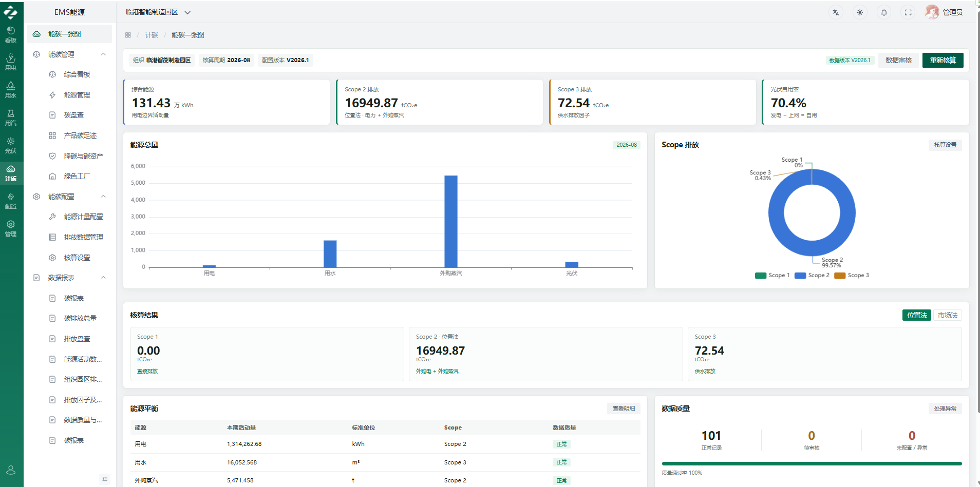Toggle the light/dark theme sun icon
This screenshot has width=980, height=487.
(x=860, y=13)
